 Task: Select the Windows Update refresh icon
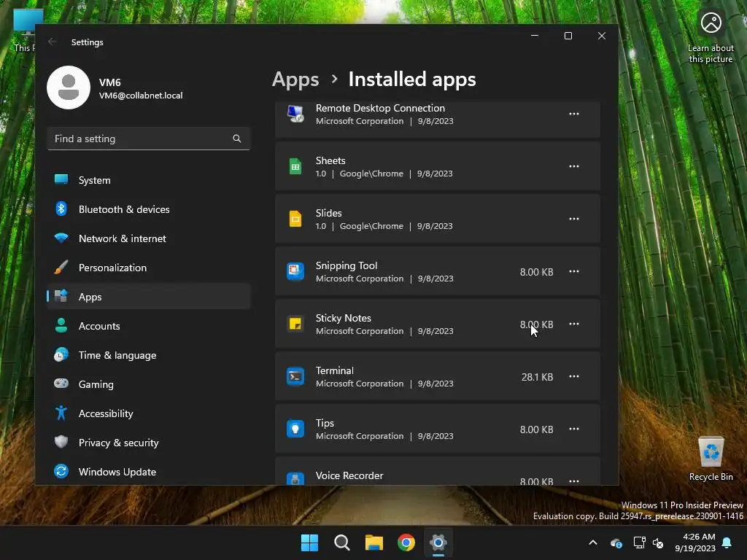61,471
